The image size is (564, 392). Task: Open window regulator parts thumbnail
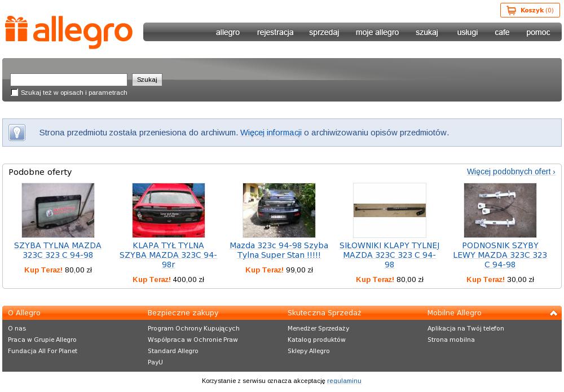(x=500, y=210)
